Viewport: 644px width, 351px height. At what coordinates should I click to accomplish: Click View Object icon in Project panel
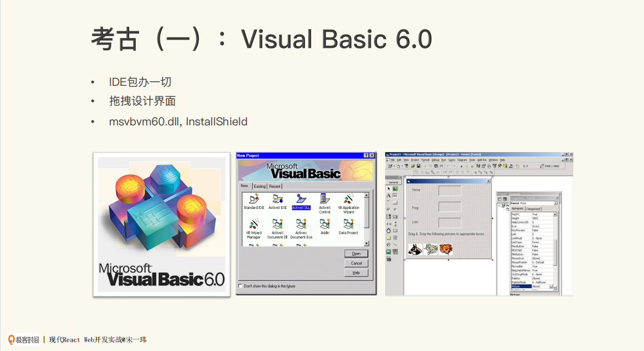[505, 199]
